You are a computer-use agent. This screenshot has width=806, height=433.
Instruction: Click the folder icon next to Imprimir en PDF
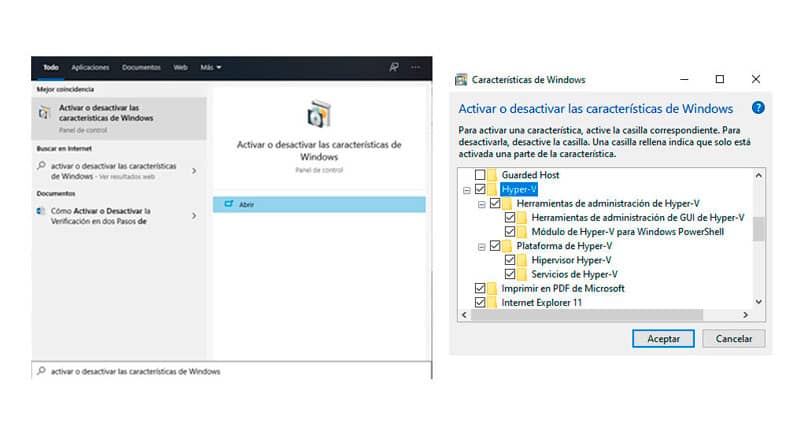click(492, 288)
